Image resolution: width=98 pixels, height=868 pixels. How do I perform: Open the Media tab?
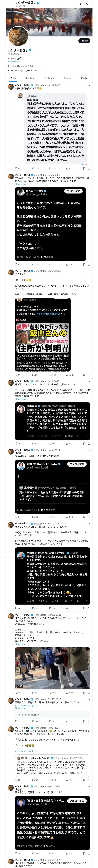84,78
